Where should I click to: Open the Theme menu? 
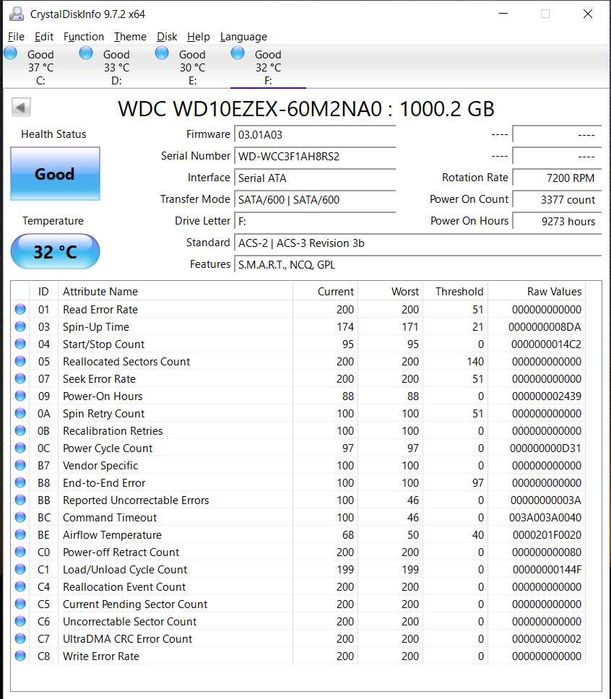click(x=130, y=37)
